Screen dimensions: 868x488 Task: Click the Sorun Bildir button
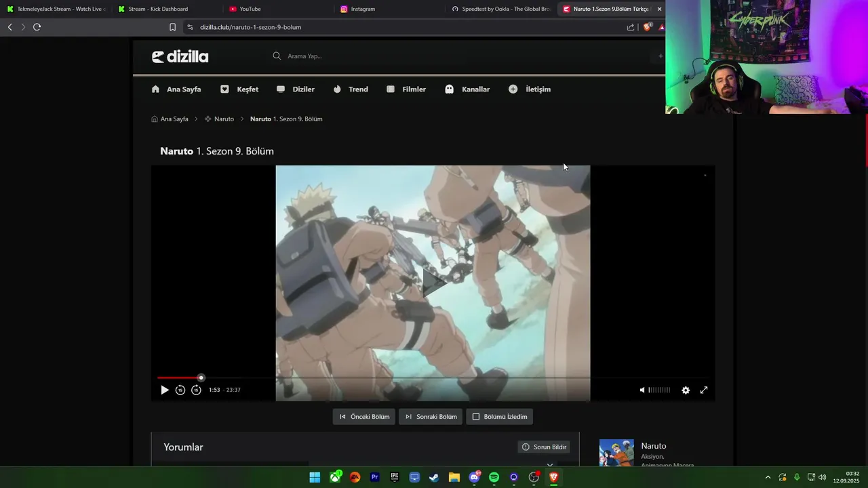click(x=544, y=447)
